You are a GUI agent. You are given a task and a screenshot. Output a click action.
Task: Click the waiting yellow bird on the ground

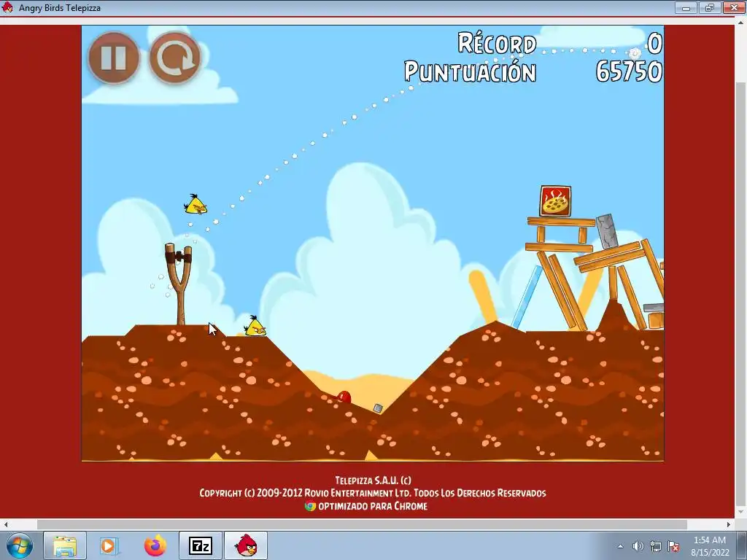click(255, 327)
